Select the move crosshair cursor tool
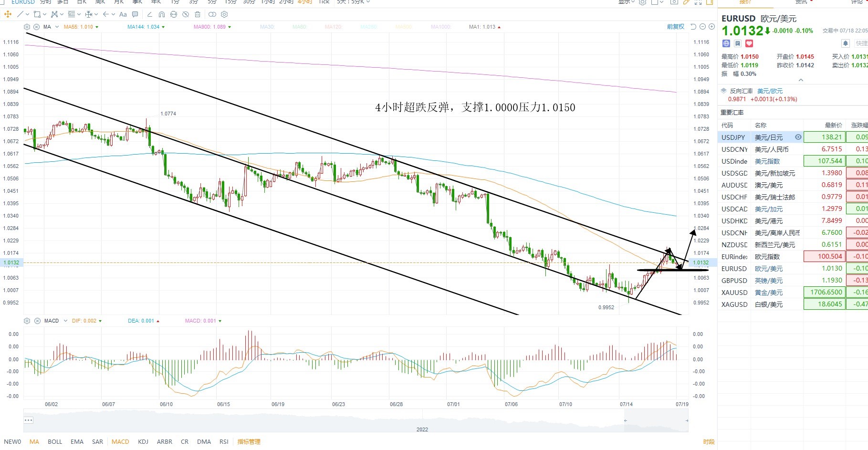868x450 pixels. point(8,14)
